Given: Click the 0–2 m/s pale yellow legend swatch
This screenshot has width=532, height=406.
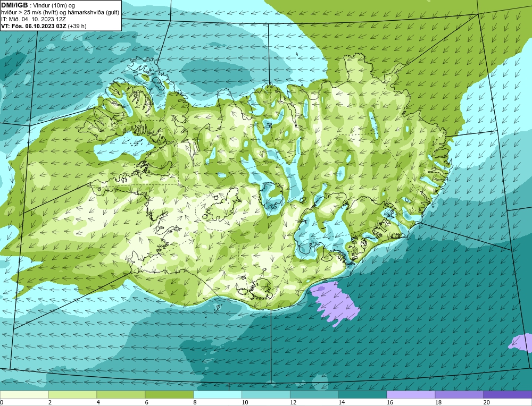Looking at the screenshot, I should pos(24,395).
